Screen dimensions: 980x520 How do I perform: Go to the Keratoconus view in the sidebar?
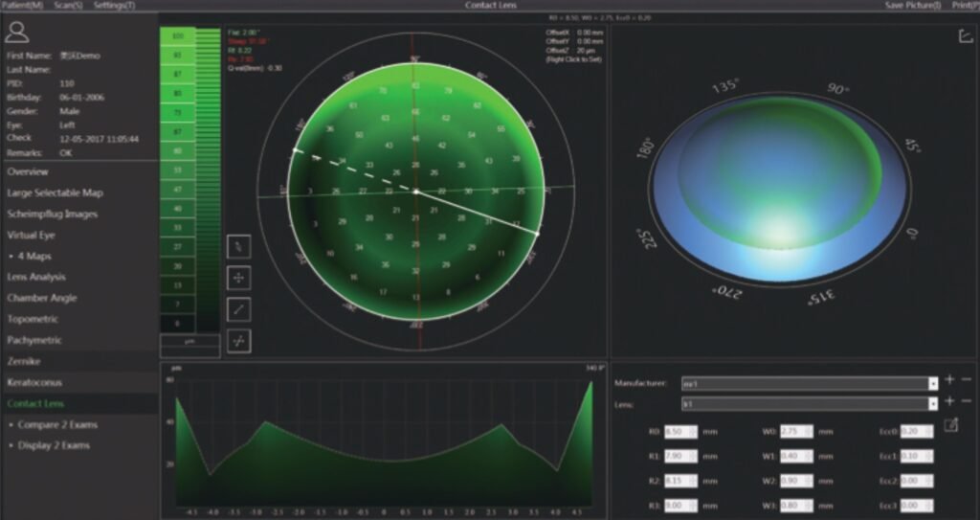(34, 382)
